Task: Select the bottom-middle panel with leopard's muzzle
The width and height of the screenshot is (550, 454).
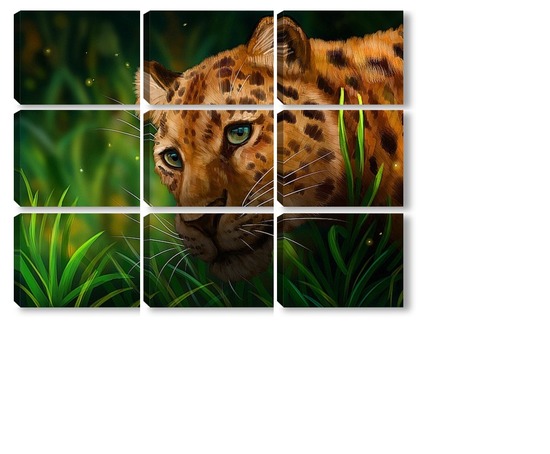Action: coord(208,260)
